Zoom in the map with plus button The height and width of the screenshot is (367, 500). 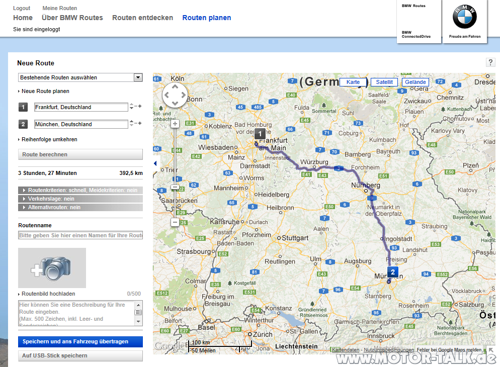(x=175, y=124)
